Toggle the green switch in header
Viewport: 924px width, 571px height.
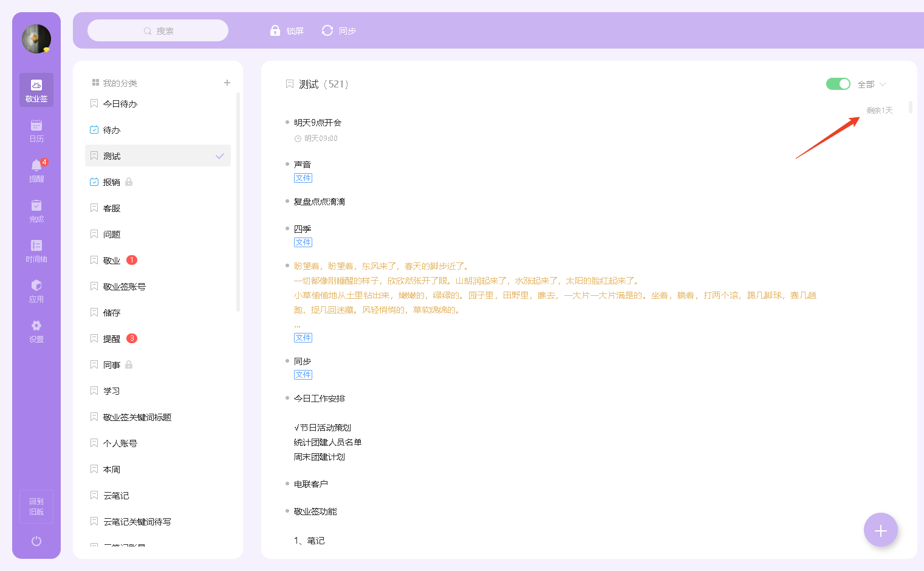[x=838, y=84]
